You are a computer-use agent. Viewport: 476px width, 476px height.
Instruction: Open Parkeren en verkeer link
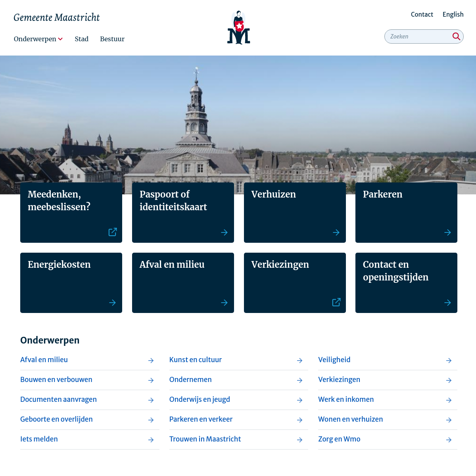tap(201, 419)
